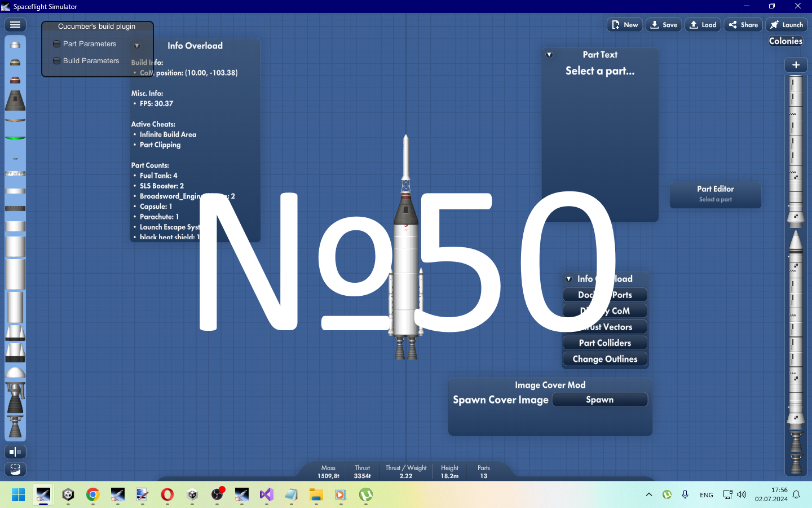Click the Thrust 3354t readout
812x508 pixels.
pyautogui.click(x=363, y=472)
